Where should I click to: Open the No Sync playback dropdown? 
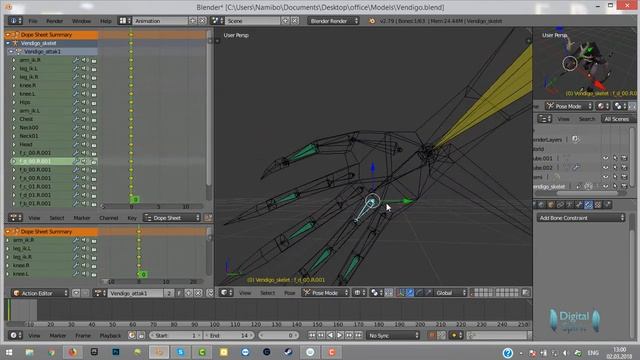(x=393, y=335)
